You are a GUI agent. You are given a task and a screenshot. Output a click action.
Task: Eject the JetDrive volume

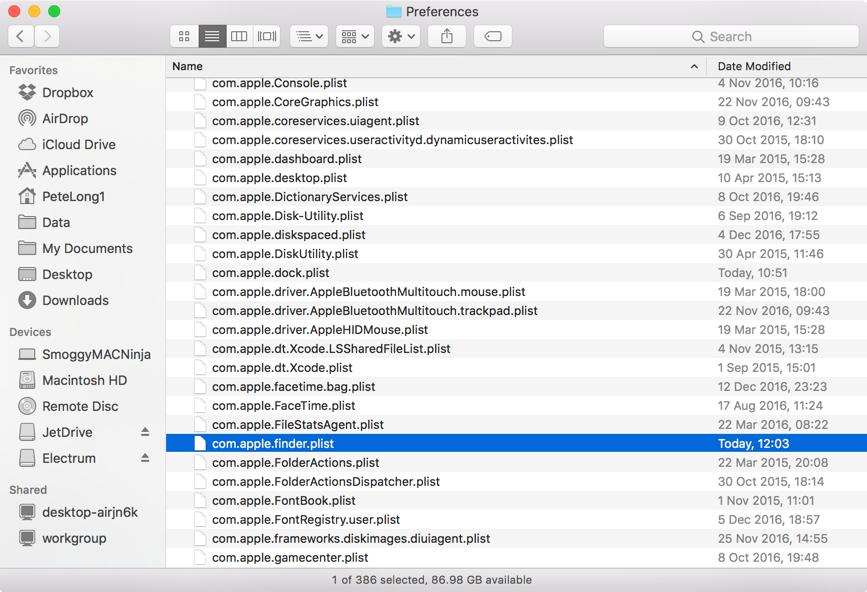145,432
